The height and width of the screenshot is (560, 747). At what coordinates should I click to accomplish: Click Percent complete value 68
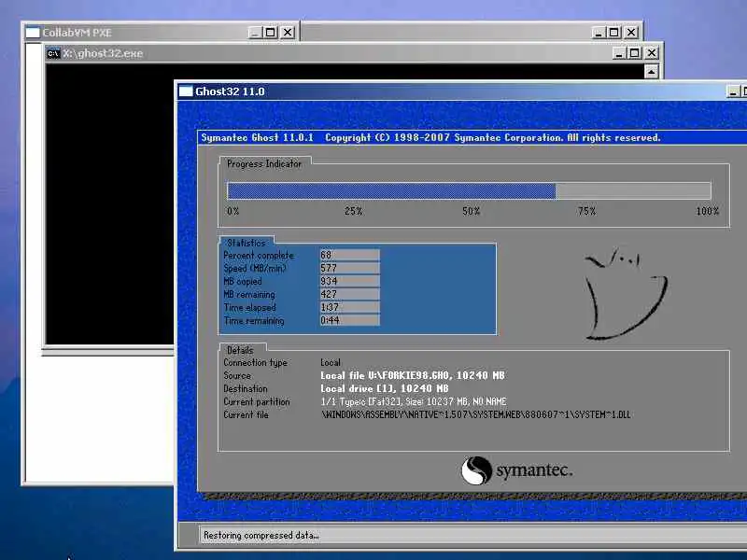click(x=349, y=255)
